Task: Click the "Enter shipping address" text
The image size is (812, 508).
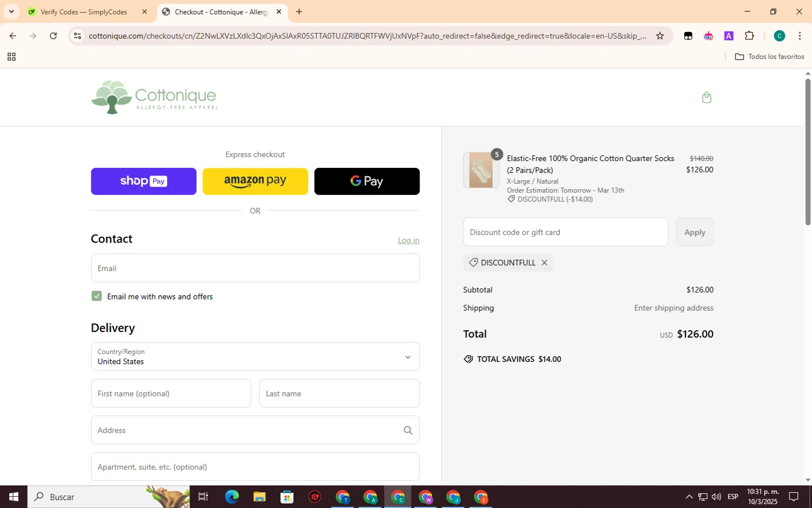Action: click(x=673, y=308)
